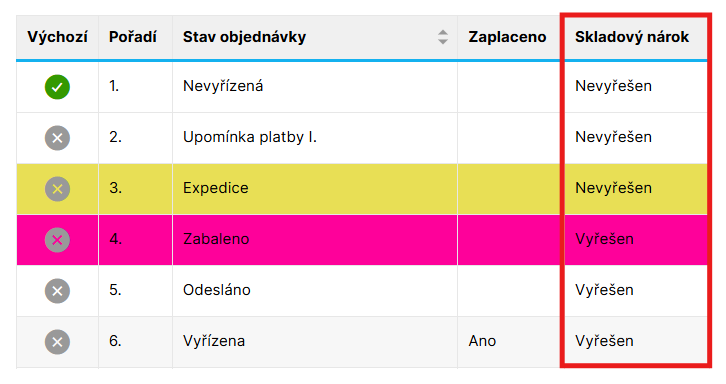Select the yellow Expedice row

pos(362,189)
